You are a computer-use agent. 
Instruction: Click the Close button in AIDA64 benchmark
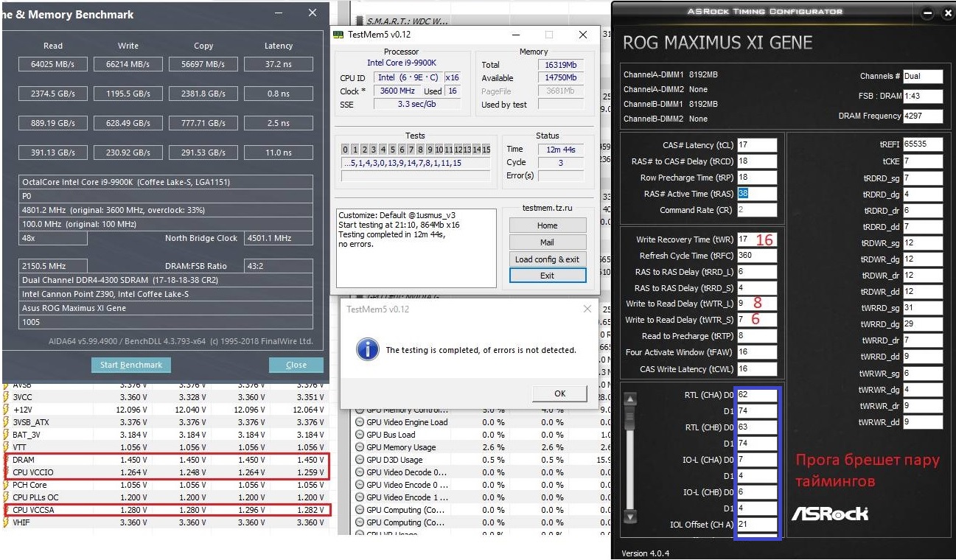point(296,365)
